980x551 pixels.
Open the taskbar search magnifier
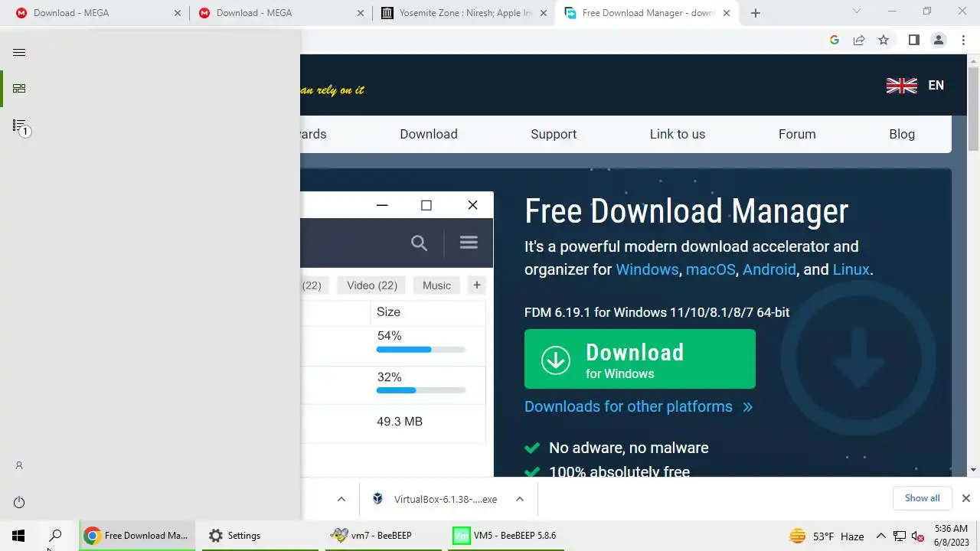55,536
